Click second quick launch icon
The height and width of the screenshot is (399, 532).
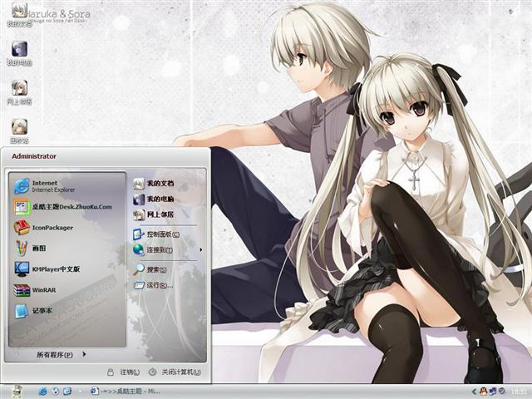(x=56, y=392)
